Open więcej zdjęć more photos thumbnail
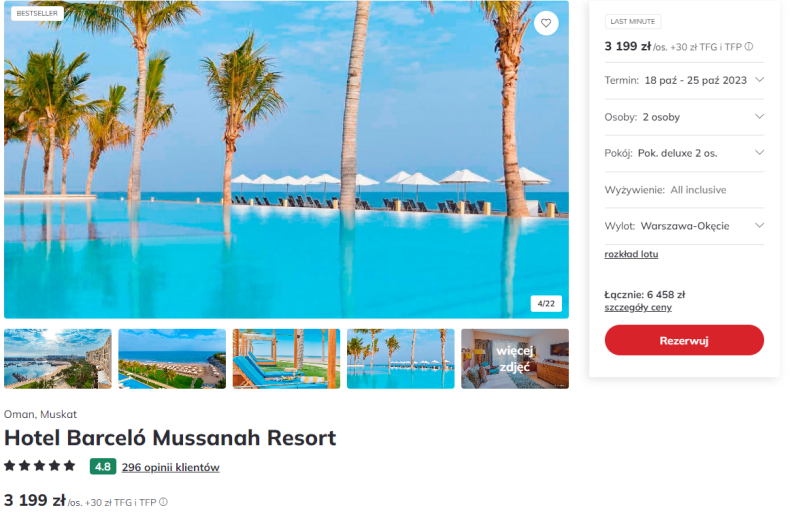790x514 pixels. coord(515,359)
